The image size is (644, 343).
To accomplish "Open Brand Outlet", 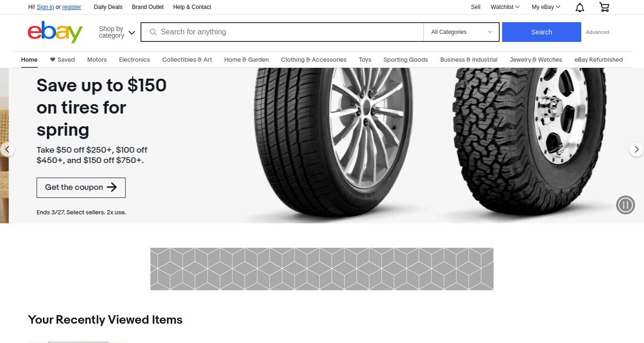I will tap(148, 7).
